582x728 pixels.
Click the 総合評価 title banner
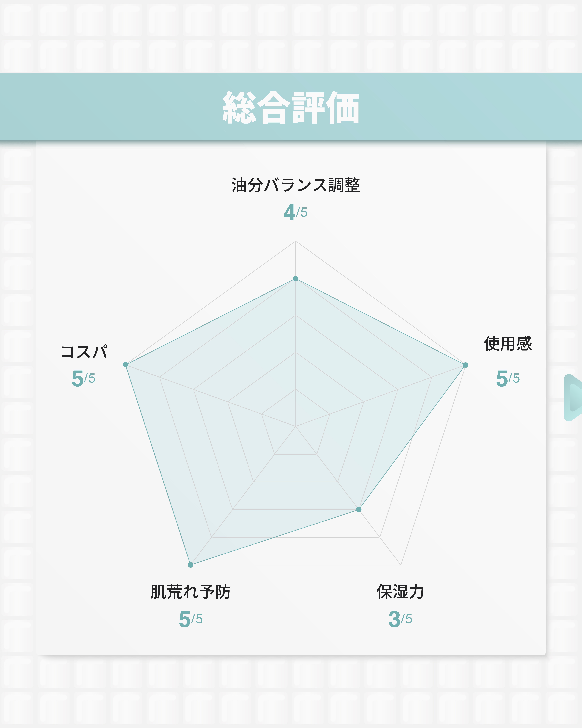[x=291, y=107]
